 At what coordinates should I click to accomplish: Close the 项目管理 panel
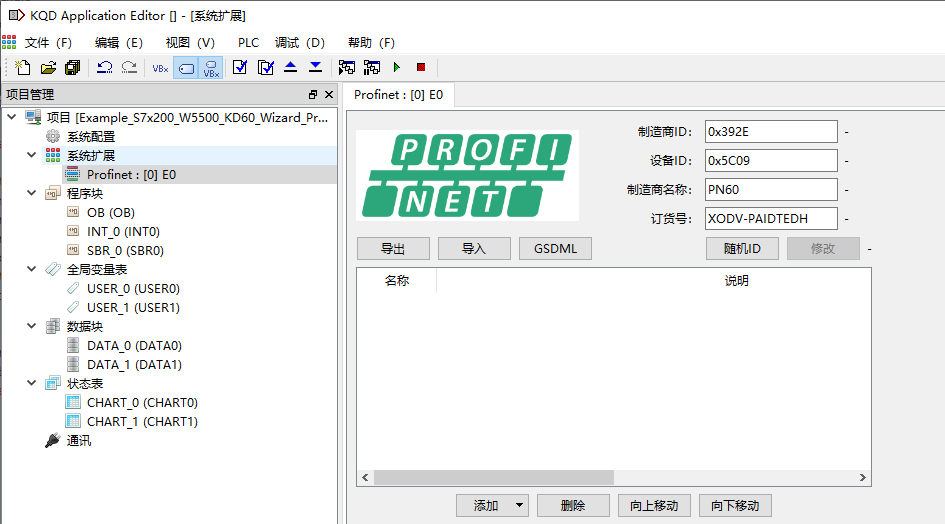click(x=329, y=95)
